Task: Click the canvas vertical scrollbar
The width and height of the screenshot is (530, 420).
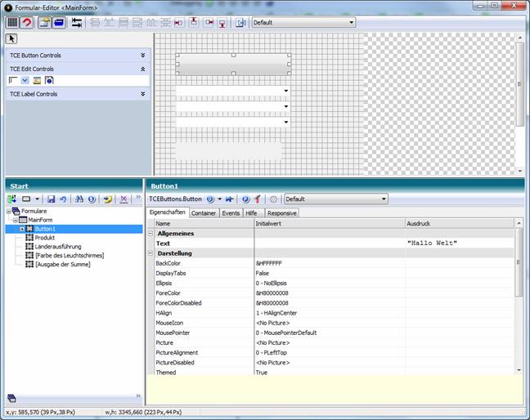Action: [x=519, y=84]
